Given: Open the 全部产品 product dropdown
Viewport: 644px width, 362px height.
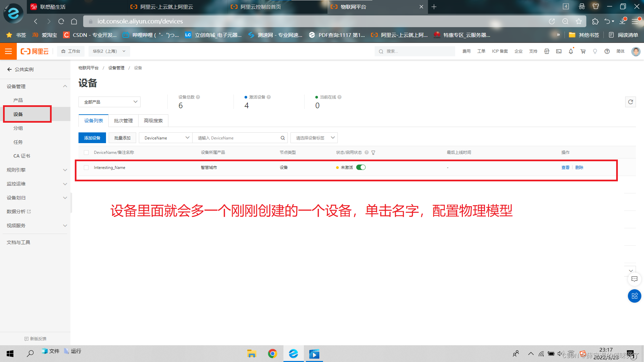Looking at the screenshot, I should click(110, 102).
